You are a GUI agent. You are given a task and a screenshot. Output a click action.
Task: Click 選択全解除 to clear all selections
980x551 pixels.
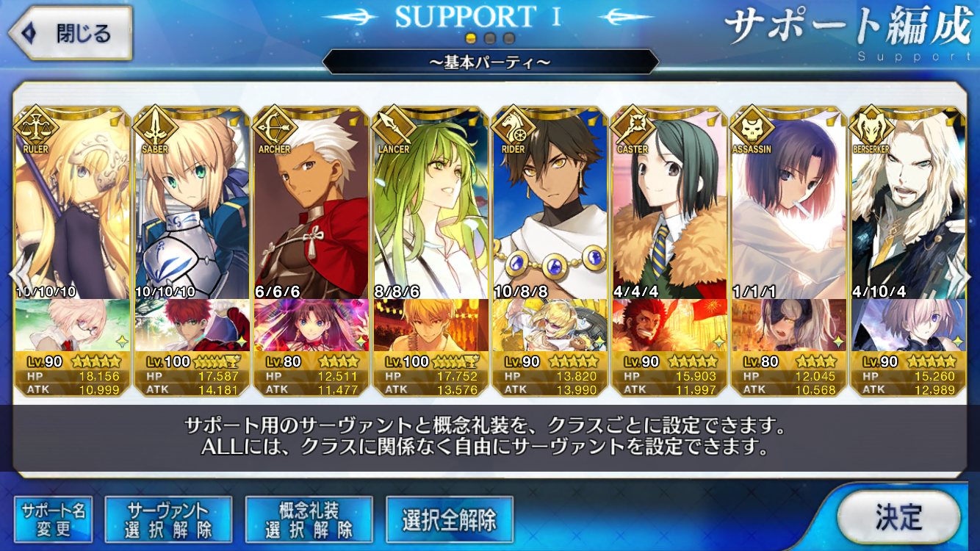coord(450,519)
